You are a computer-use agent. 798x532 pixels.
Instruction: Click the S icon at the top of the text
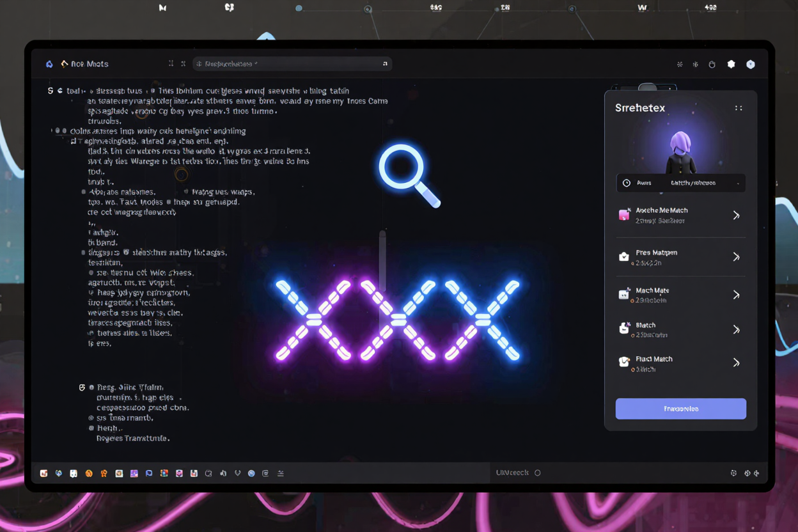pyautogui.click(x=51, y=91)
